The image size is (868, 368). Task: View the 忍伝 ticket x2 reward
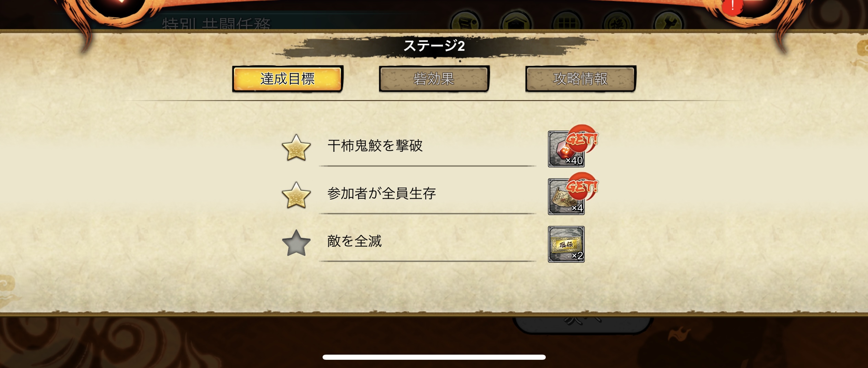[566, 244]
